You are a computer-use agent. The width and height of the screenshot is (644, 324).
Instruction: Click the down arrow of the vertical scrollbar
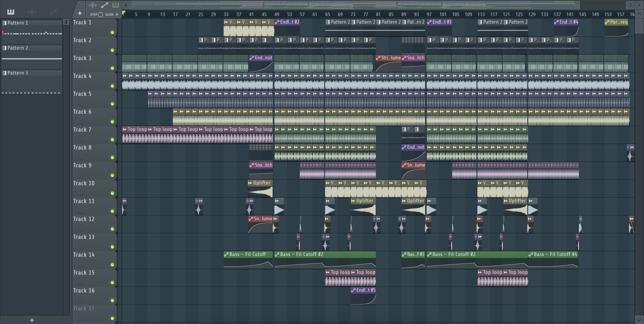click(639, 320)
